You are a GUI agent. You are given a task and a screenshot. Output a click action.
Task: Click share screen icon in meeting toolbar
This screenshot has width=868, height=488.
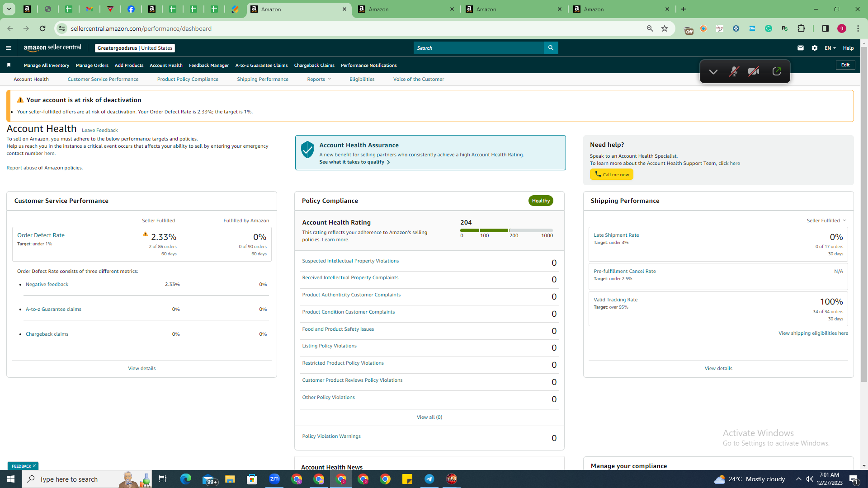(x=777, y=71)
